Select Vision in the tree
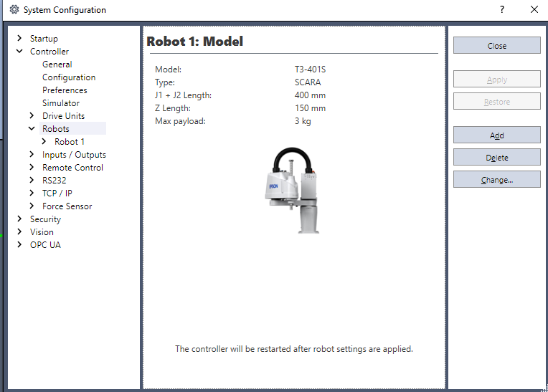 pyautogui.click(x=42, y=232)
